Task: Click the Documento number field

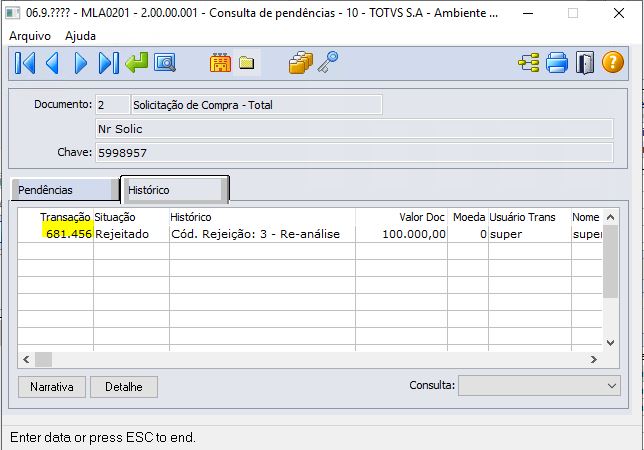Action: click(113, 105)
